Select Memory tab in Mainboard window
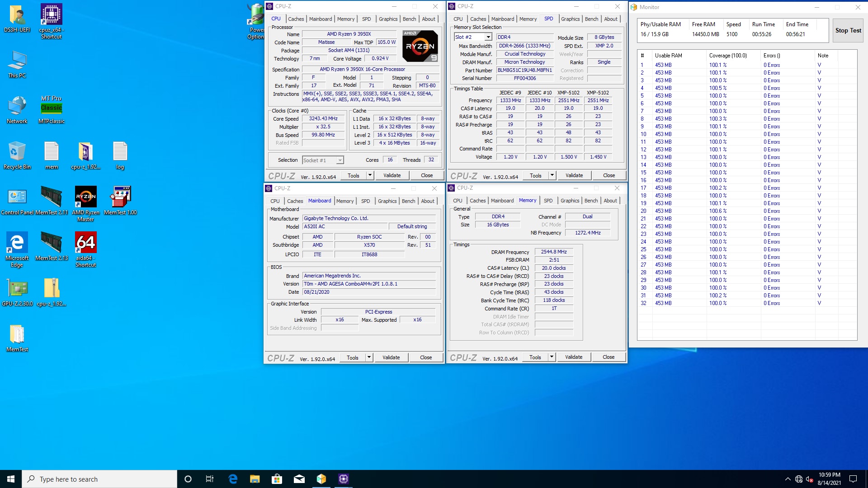Viewport: 868px width, 488px height. coord(345,201)
